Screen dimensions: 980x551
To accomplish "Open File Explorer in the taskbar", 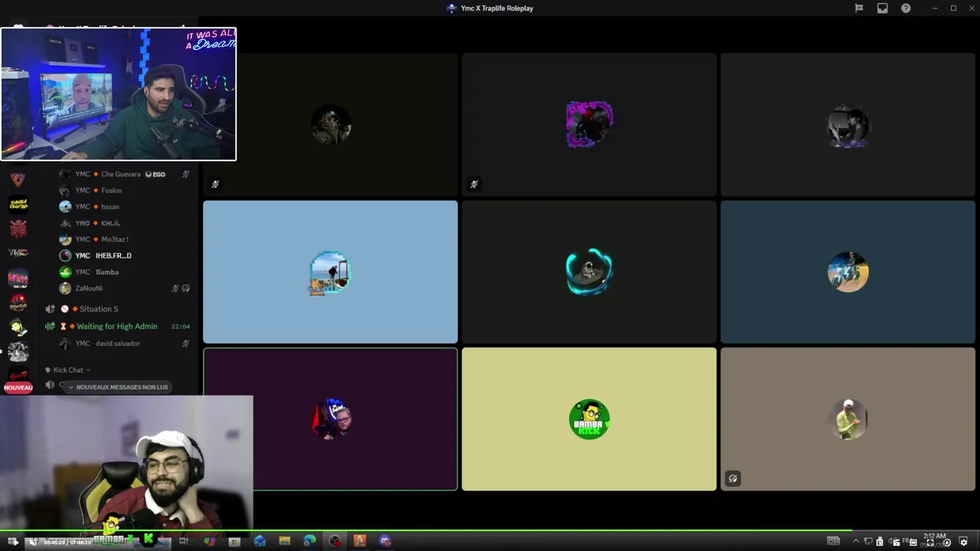I will pyautogui.click(x=285, y=541).
